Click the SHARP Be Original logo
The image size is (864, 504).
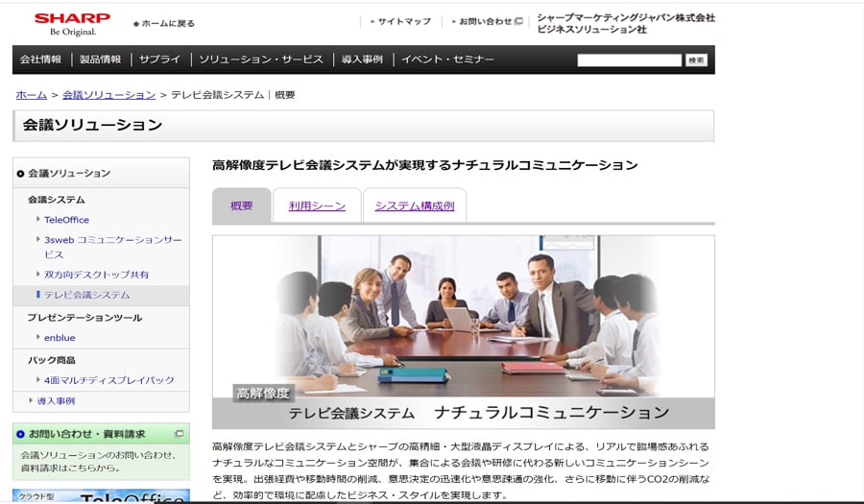pos(72,24)
